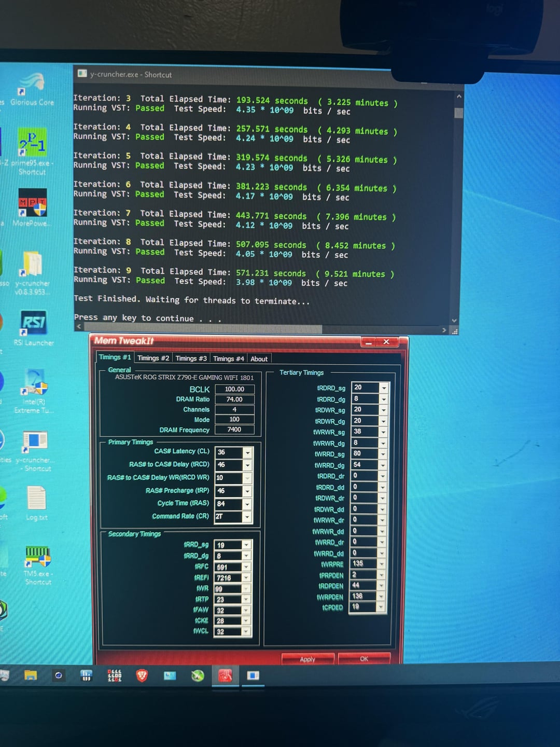Image resolution: width=560 pixels, height=747 pixels.
Task: Click the 'Test Finished' console line
Action: pyautogui.click(x=192, y=299)
